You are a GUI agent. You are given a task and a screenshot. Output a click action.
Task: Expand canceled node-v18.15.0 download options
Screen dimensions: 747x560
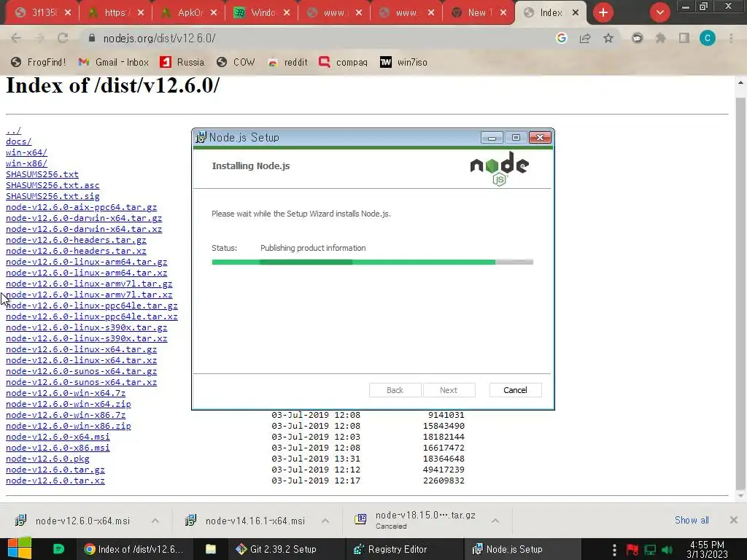click(495, 521)
